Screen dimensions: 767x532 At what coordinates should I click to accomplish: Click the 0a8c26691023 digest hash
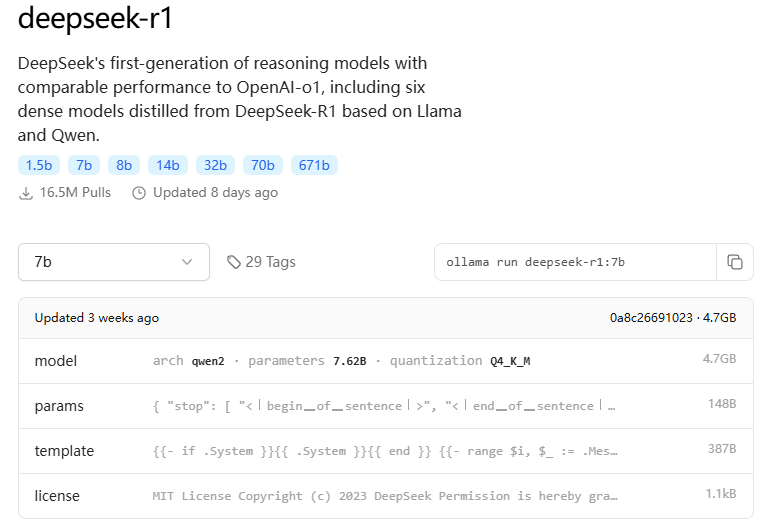(x=651, y=318)
